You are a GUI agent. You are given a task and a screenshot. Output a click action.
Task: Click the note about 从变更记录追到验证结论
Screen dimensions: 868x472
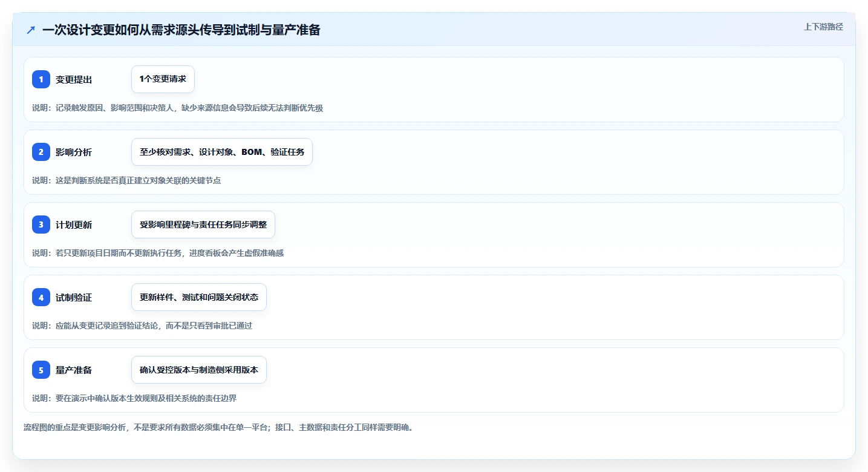pyautogui.click(x=142, y=326)
